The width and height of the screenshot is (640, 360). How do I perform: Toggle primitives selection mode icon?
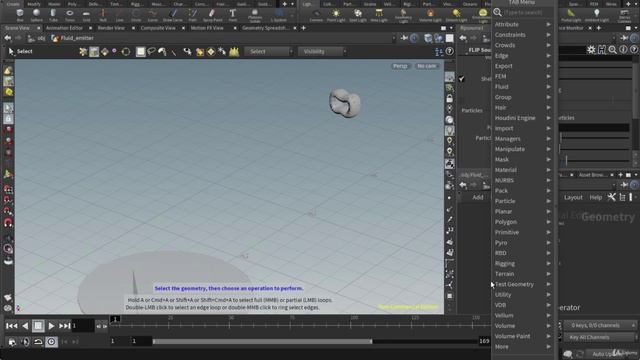pyautogui.click(x=105, y=51)
